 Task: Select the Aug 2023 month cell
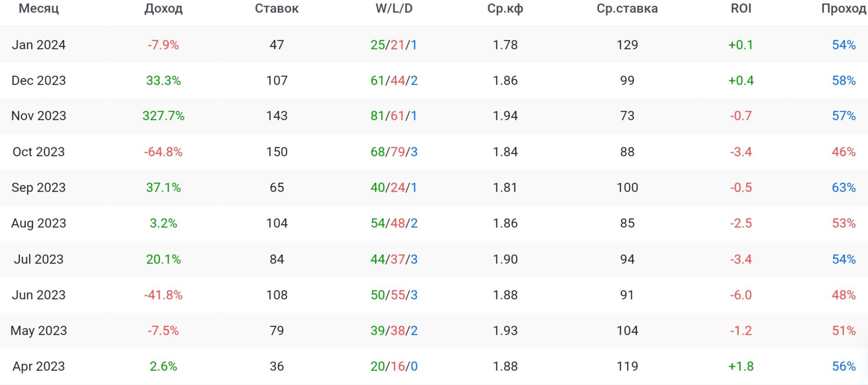pyautogui.click(x=39, y=223)
